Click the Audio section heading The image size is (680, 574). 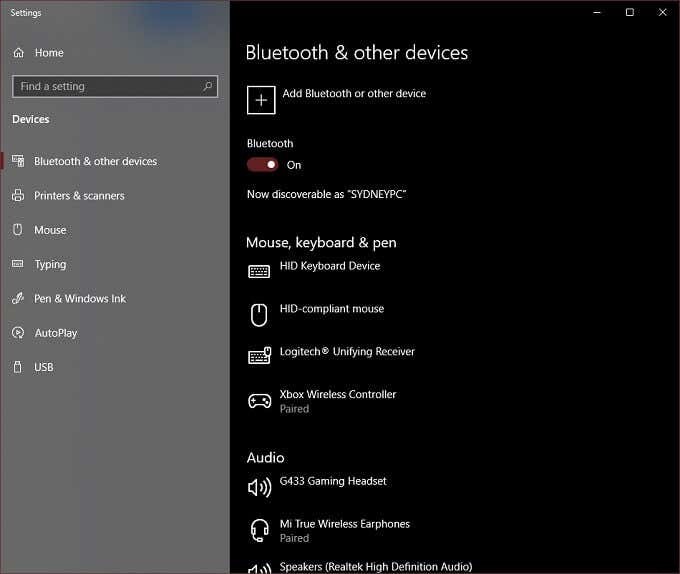pyautogui.click(x=265, y=458)
